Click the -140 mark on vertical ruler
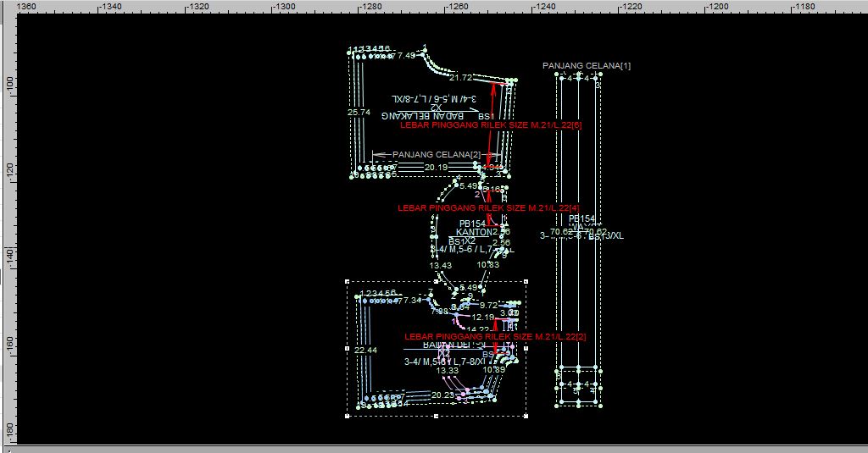 [8, 254]
